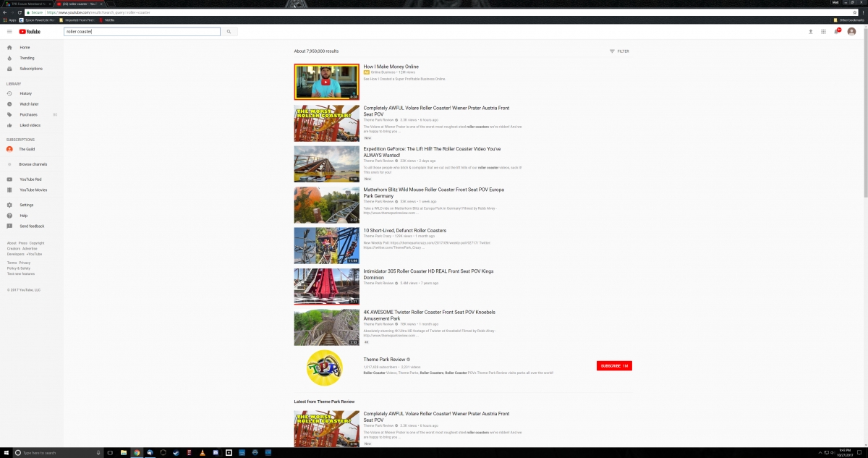Click the YouTube logo
868x458 pixels.
[x=30, y=32]
